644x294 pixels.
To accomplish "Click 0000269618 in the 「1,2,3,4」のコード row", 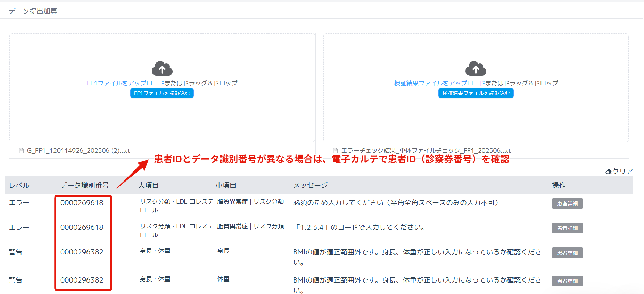I will [x=82, y=227].
